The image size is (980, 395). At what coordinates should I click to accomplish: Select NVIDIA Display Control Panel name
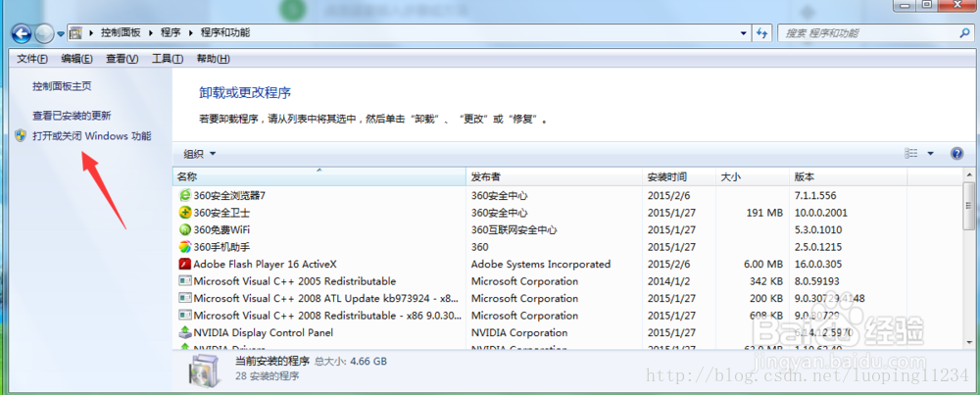pyautogui.click(x=263, y=332)
